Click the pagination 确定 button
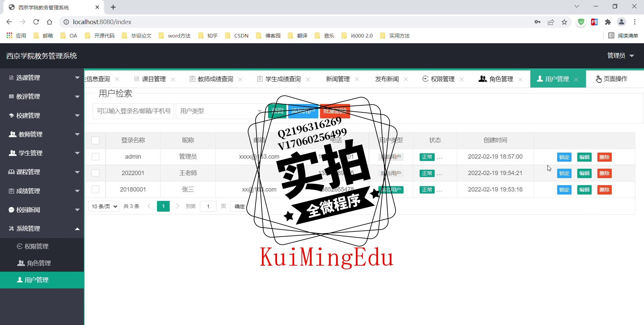This screenshot has height=325, width=644. (x=239, y=206)
